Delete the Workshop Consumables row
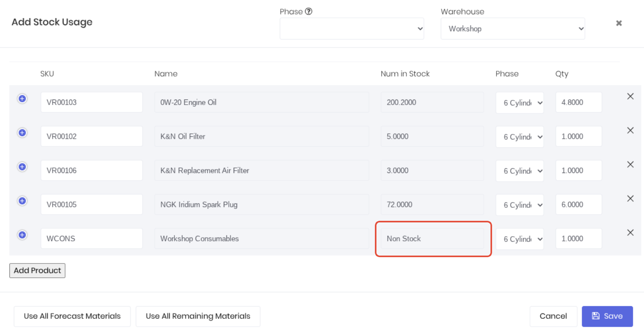Screen dimensions: 644x333 click(x=631, y=233)
